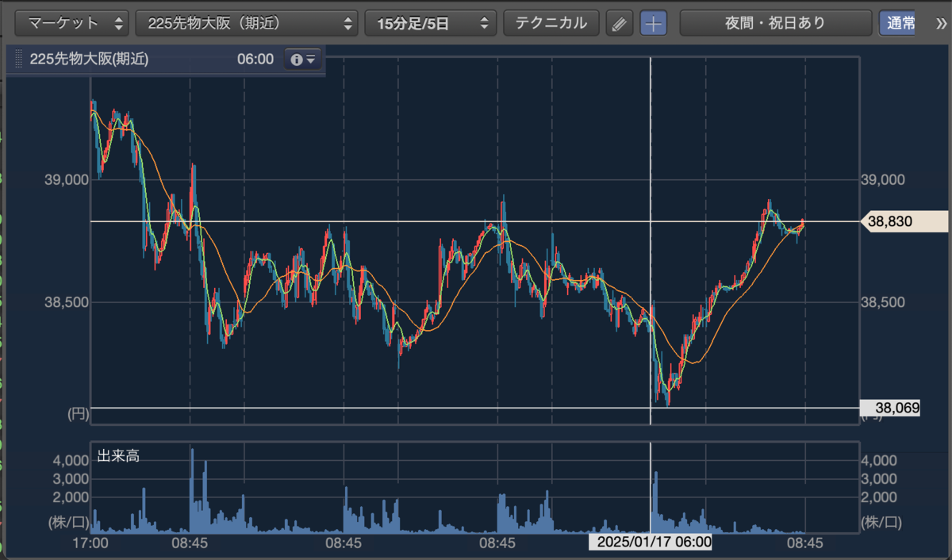Screen dimensions: 952x560
Task: Click the left-side 2,000 volume axis label
Action: [x=71, y=497]
